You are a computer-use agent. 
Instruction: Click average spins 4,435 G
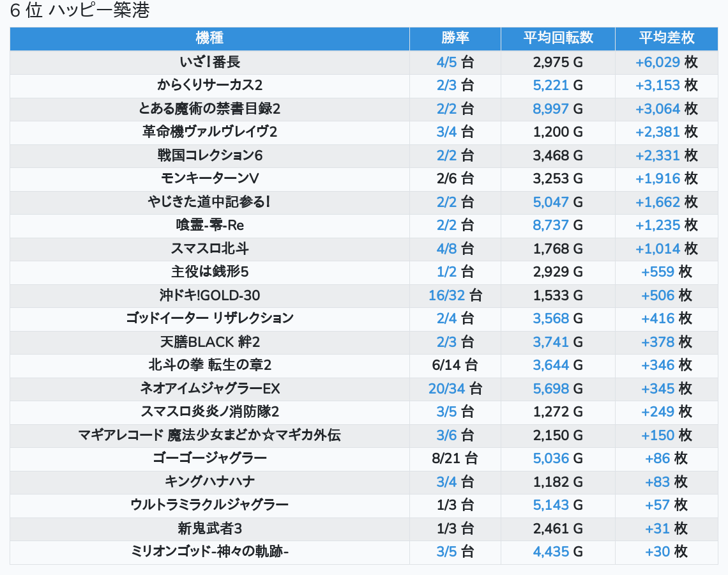tap(558, 552)
